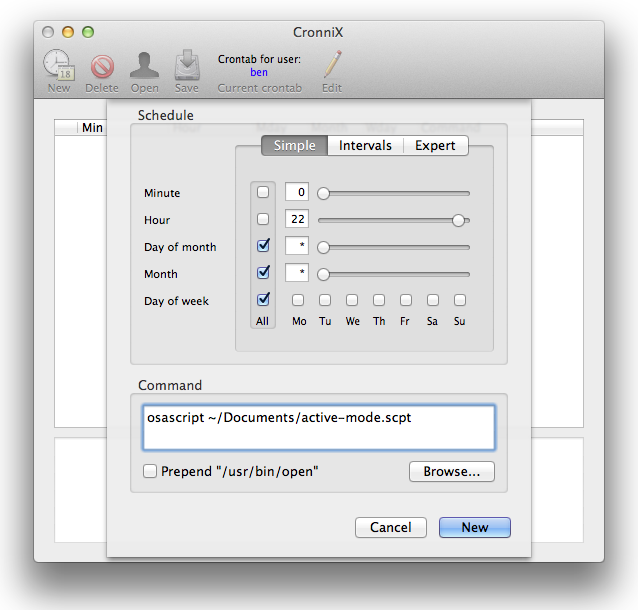The height and width of the screenshot is (610, 638).
Task: Click the Browse... button
Action: pos(452,471)
